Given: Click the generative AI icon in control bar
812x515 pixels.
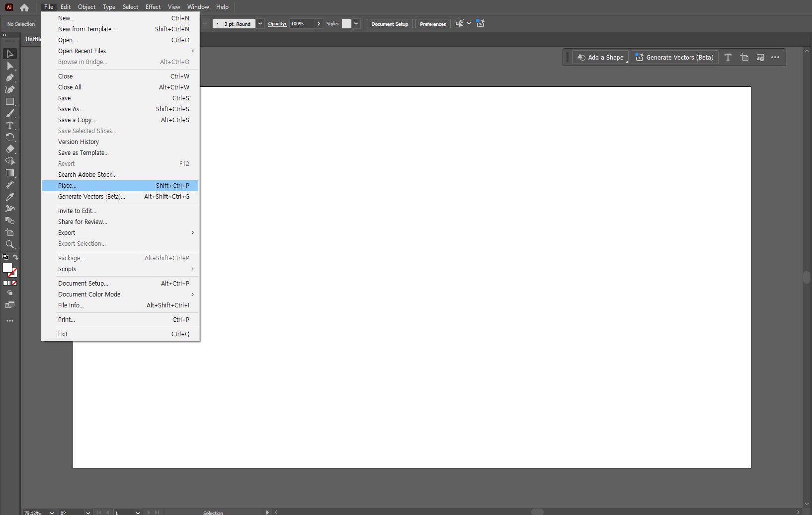Looking at the screenshot, I should coord(481,23).
